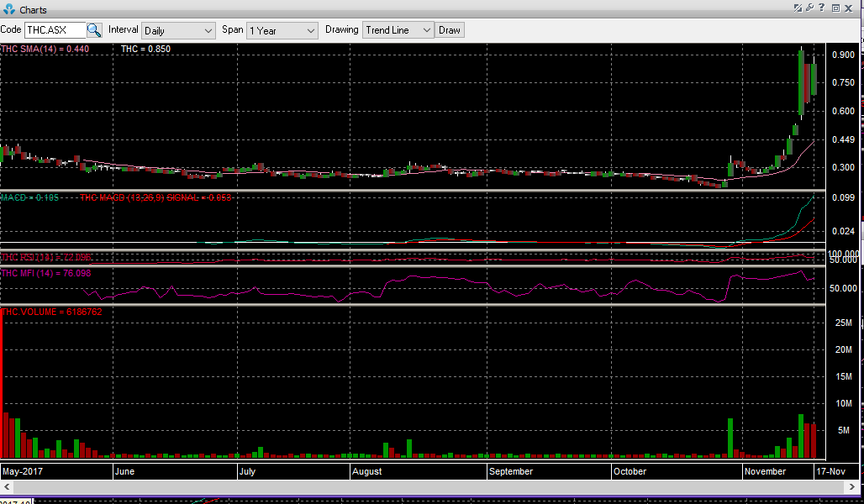Open the Drawing dropdown showing Trend Line

point(398,30)
